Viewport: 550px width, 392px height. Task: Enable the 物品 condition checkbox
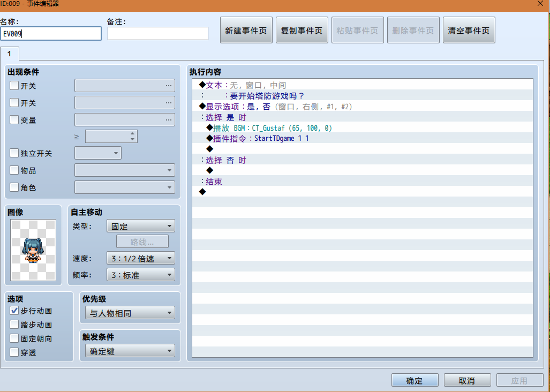click(14, 170)
